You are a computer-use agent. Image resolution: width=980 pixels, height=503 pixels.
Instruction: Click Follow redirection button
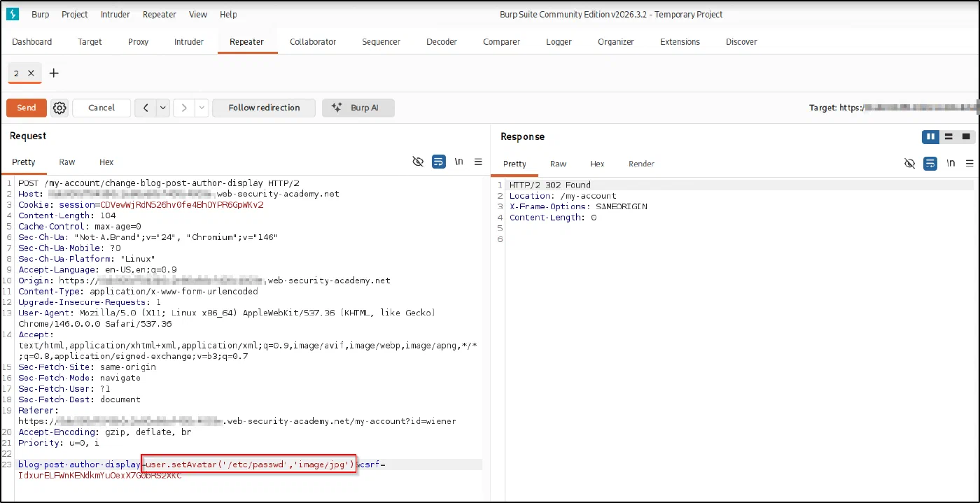[264, 108]
